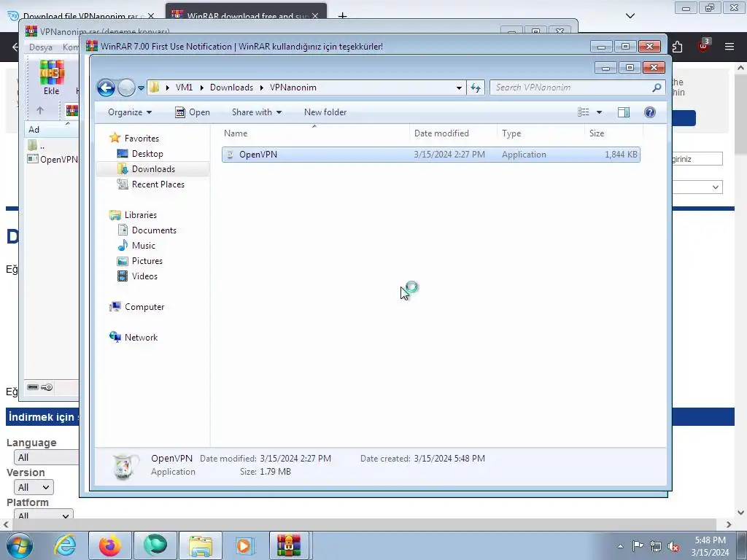Open the Windows Start menu
747x560 pixels.
point(20,545)
